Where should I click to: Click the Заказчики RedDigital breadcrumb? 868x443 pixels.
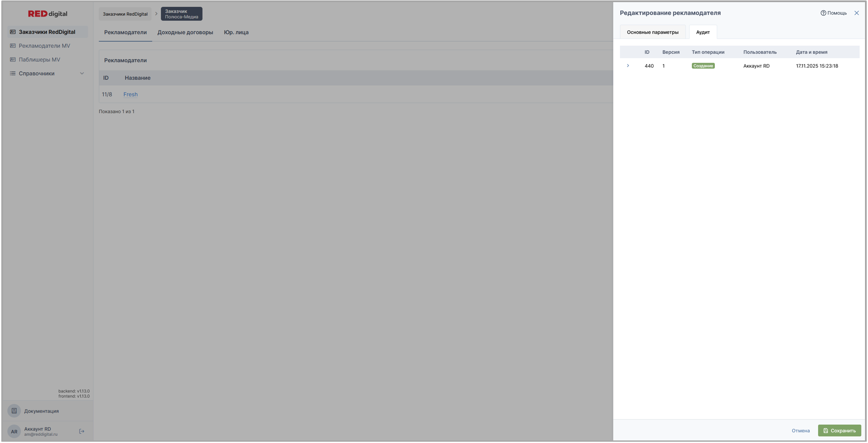tap(125, 14)
